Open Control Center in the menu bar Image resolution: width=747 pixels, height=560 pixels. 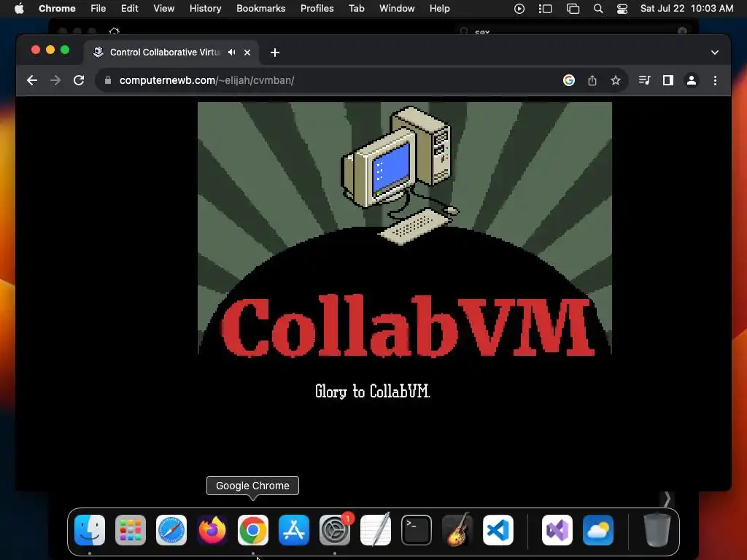(x=622, y=9)
